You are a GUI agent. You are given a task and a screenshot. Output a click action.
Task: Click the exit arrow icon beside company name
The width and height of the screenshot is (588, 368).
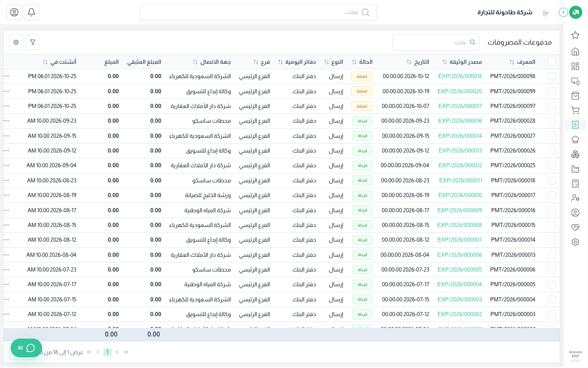[x=546, y=13]
